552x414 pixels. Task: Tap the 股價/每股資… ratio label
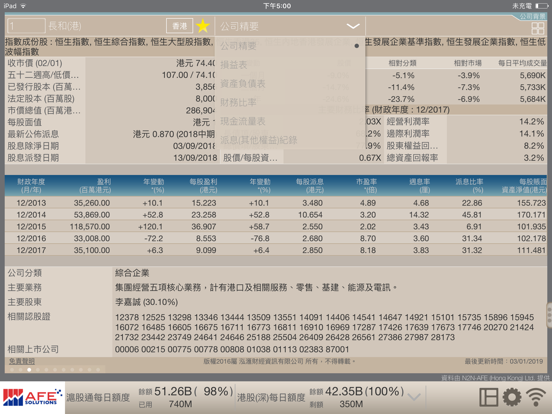pyautogui.click(x=250, y=158)
